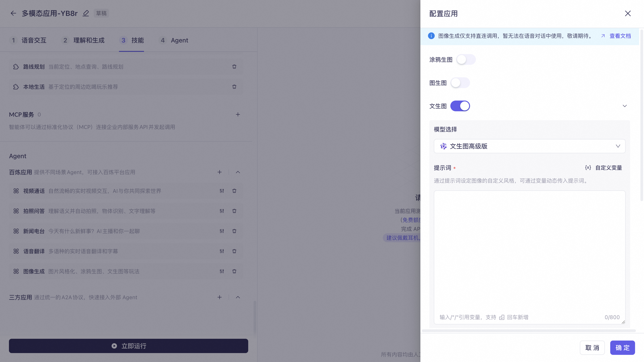
Task: Enable the 涂鸦生图 toggle
Action: tap(466, 59)
